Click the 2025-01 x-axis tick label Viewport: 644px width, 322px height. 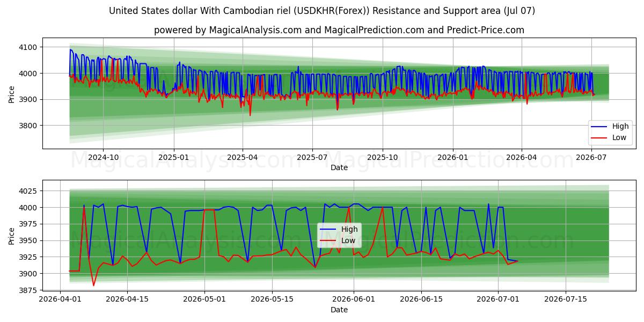point(173,158)
